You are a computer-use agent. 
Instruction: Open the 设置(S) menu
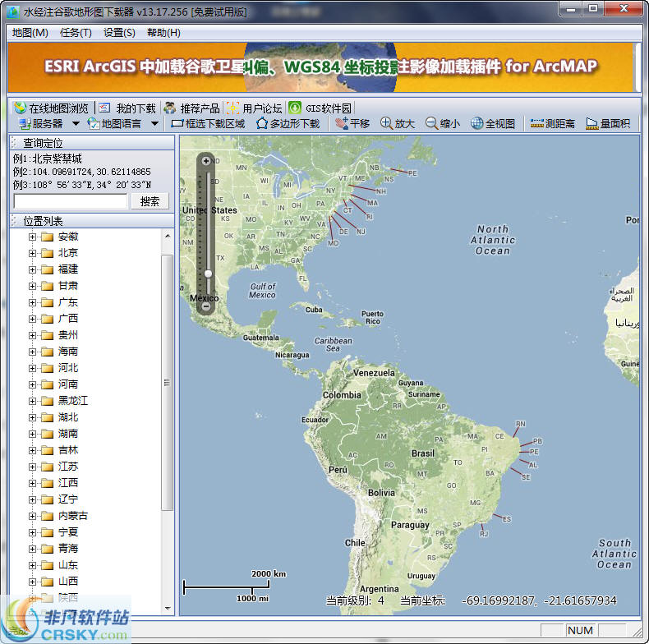[x=119, y=33]
